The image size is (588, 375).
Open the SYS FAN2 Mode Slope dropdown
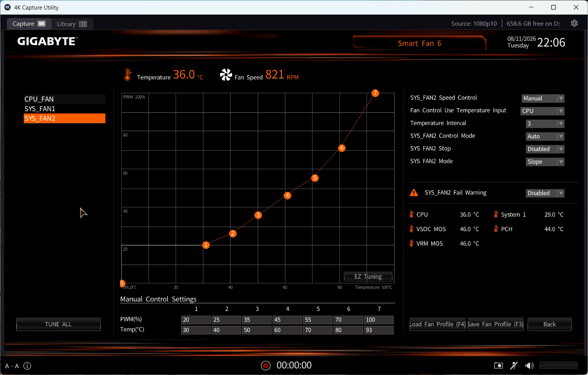click(545, 162)
